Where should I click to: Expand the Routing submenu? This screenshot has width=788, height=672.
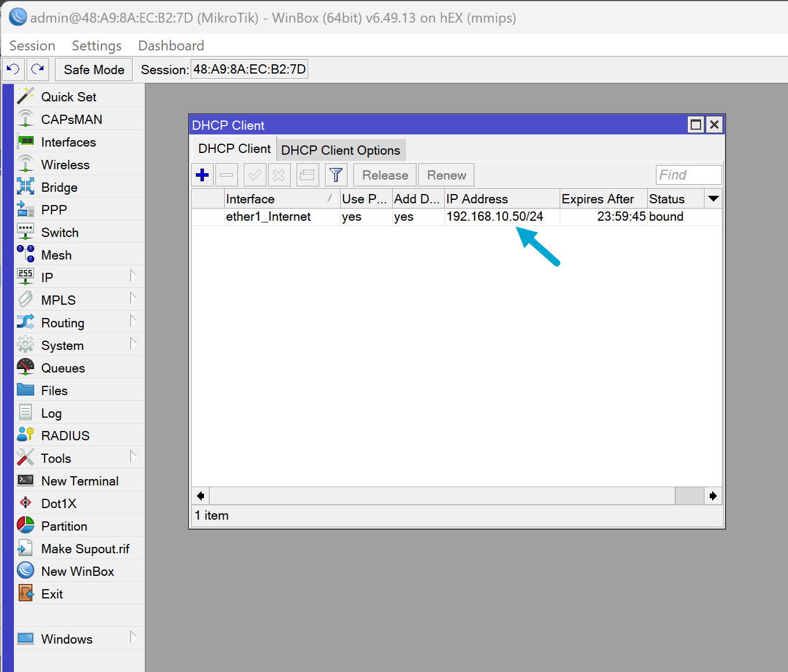point(62,322)
